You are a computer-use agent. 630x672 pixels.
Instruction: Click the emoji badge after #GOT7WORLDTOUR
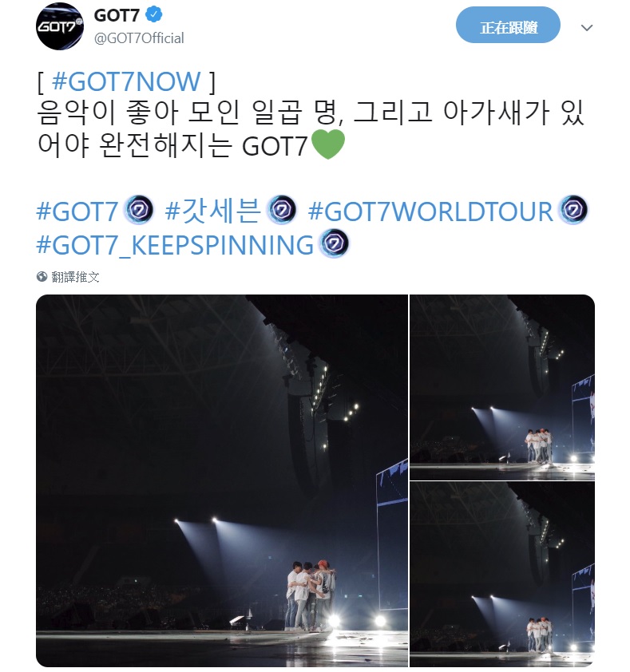[573, 210]
